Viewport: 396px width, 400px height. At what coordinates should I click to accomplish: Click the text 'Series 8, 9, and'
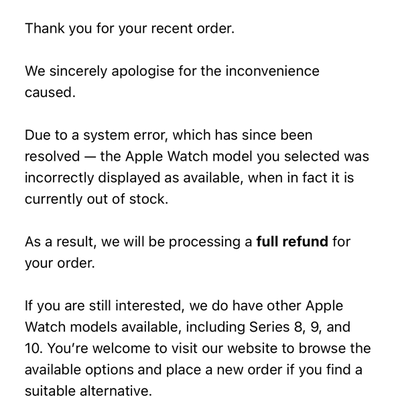[x=300, y=327]
